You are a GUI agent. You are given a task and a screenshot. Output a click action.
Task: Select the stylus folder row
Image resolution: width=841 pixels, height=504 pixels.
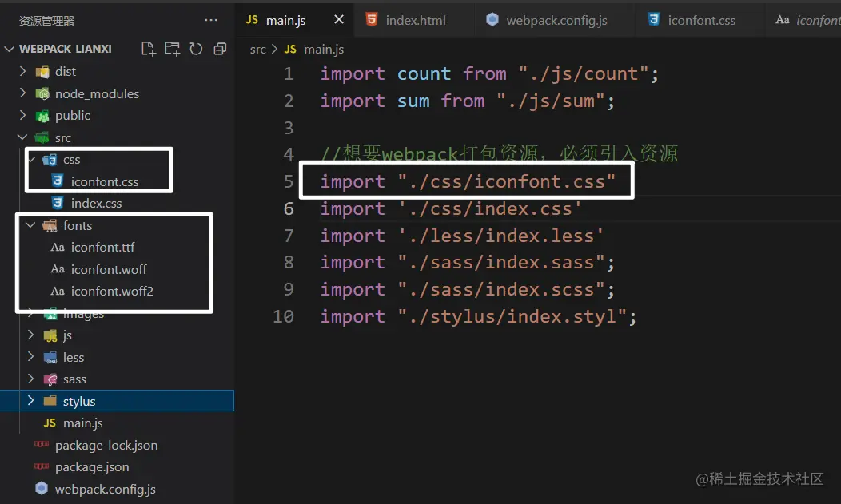pyautogui.click(x=117, y=401)
